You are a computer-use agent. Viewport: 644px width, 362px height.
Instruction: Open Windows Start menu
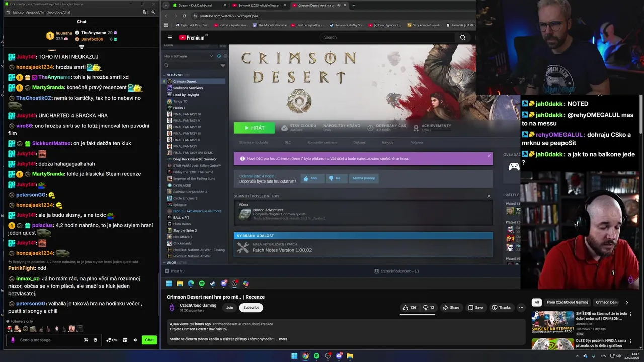pyautogui.click(x=294, y=356)
